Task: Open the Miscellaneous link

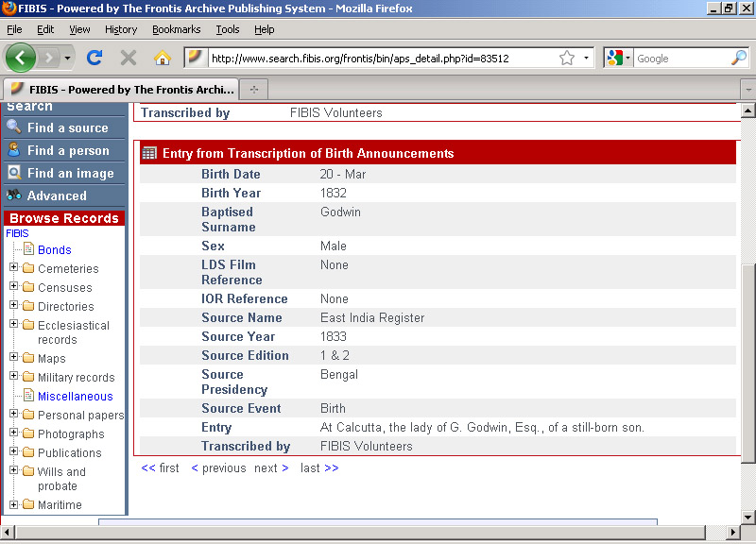Action: click(x=76, y=396)
